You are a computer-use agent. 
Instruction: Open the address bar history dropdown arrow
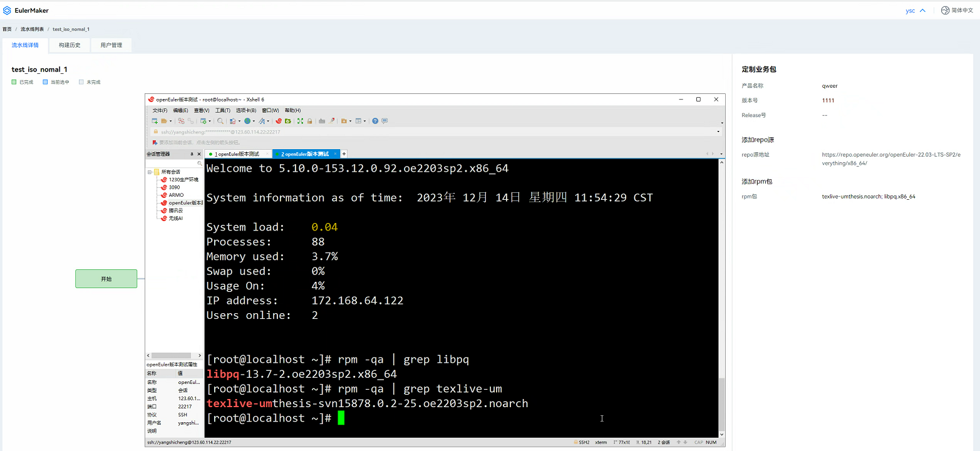click(718, 132)
